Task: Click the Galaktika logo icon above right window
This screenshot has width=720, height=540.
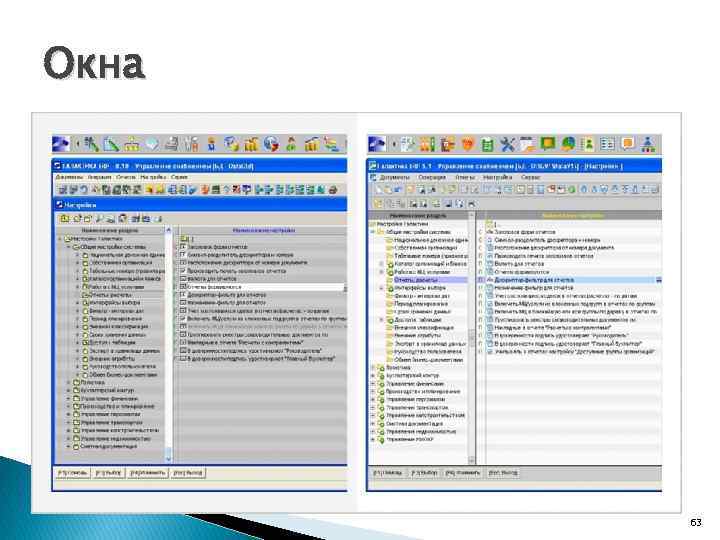Action: 377,144
